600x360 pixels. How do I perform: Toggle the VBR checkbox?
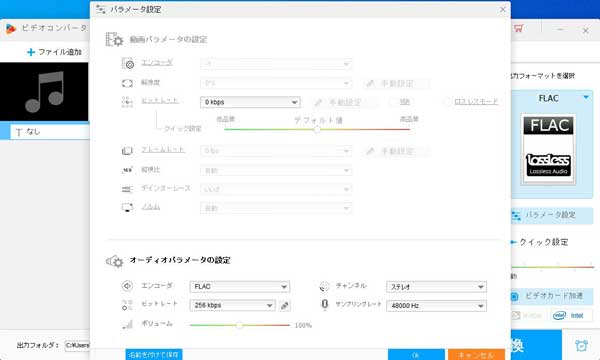(393, 102)
